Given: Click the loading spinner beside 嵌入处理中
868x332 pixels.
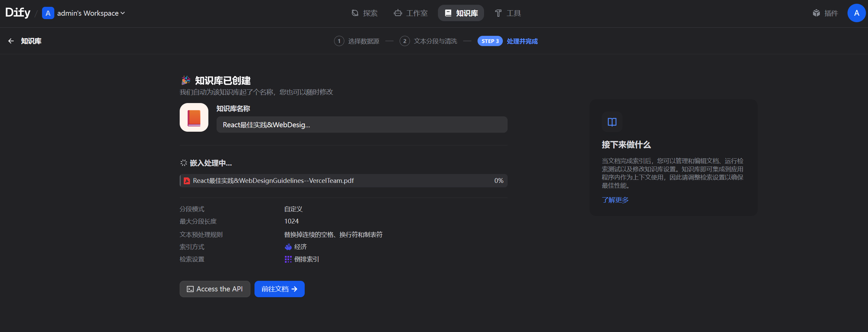Looking at the screenshot, I should point(184,163).
